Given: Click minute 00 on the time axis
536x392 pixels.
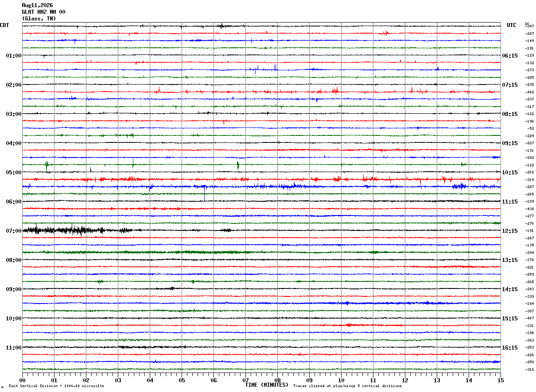Looking at the screenshot, I should tap(22, 380).
